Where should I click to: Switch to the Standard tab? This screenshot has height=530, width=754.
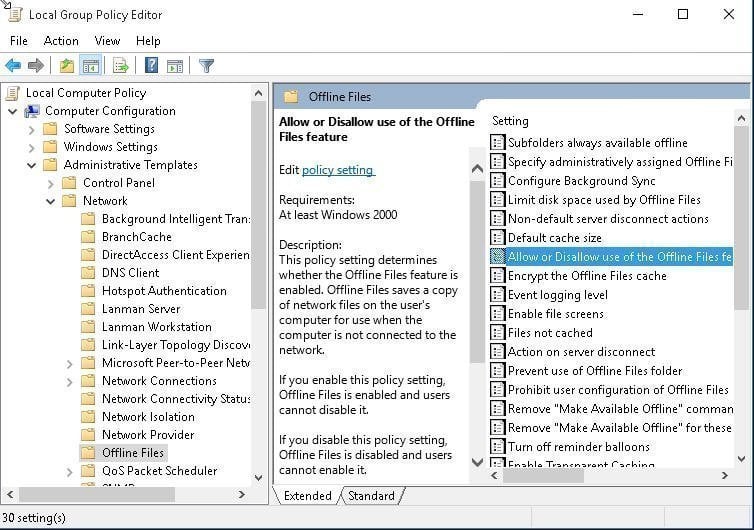coord(372,496)
